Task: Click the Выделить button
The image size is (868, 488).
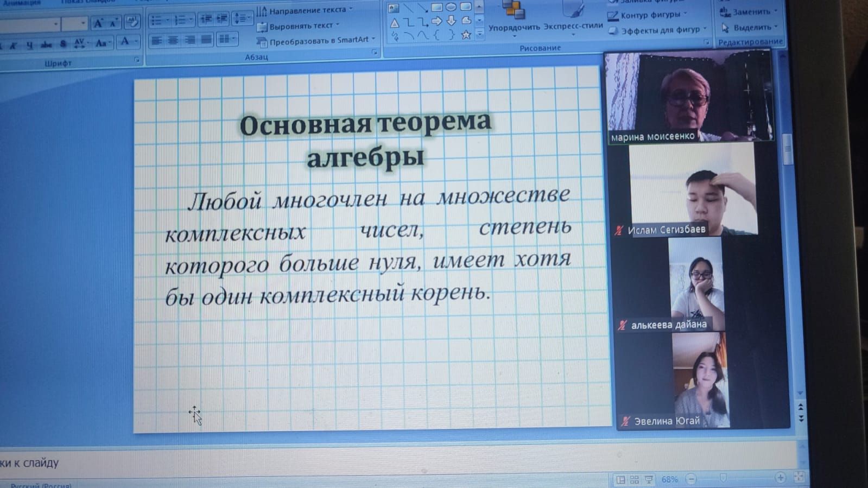Action: 749,27
